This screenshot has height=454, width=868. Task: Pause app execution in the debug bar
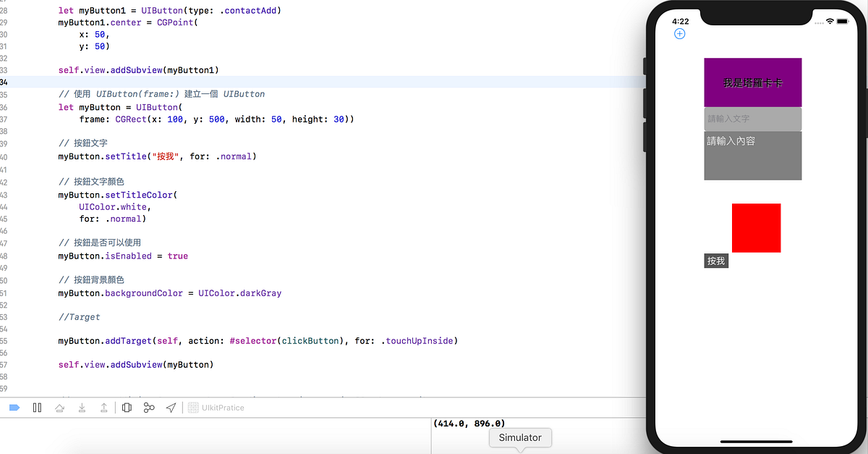click(x=37, y=407)
